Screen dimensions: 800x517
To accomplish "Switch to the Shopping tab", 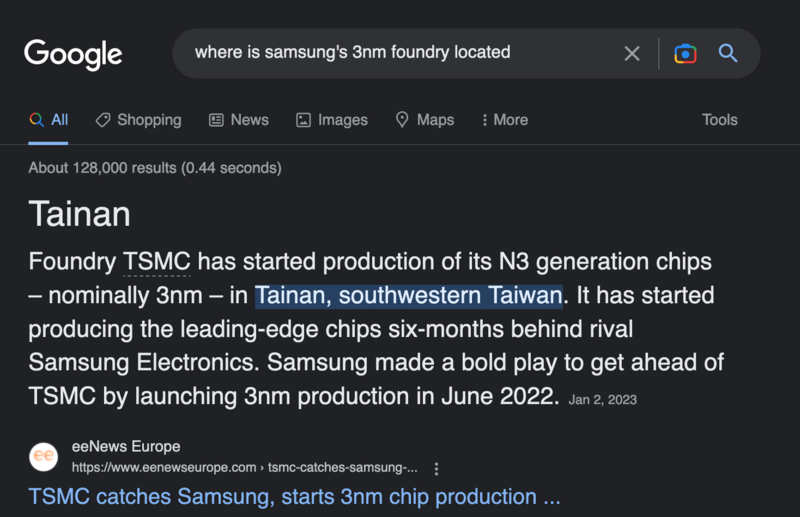I will pos(138,120).
